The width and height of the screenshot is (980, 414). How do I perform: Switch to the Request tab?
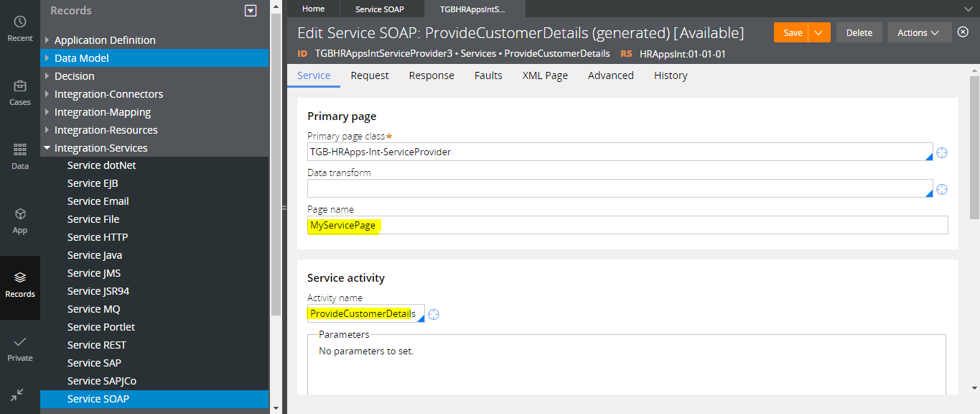coord(369,75)
